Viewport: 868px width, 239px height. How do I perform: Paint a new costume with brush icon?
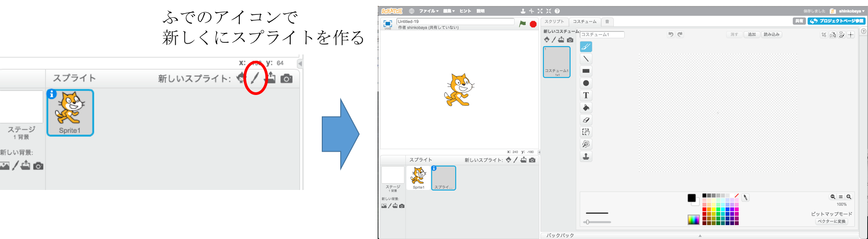pyautogui.click(x=554, y=40)
